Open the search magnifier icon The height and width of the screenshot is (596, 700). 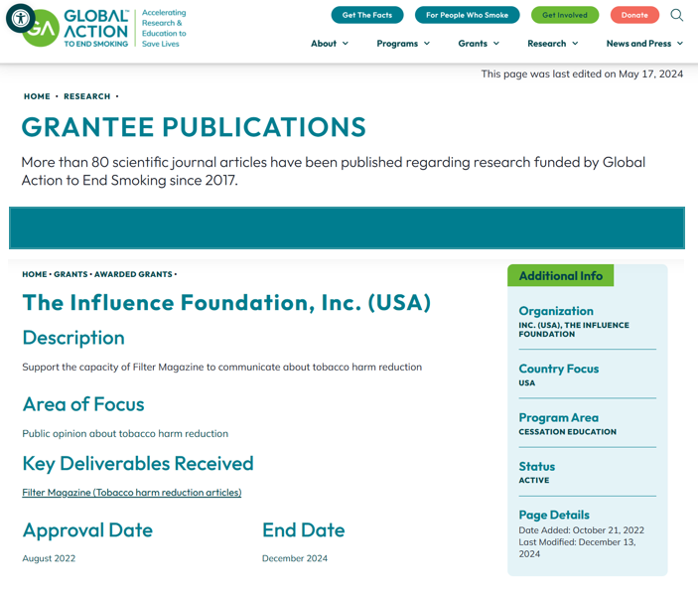[x=676, y=15]
